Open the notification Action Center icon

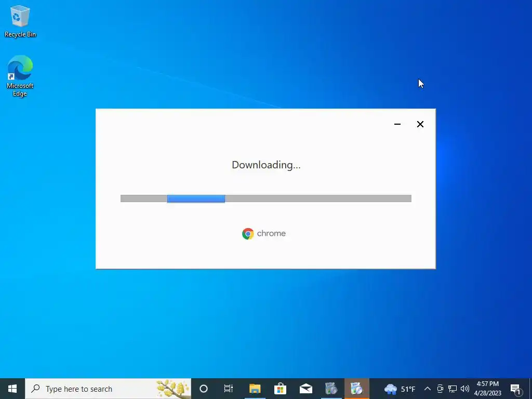516,389
